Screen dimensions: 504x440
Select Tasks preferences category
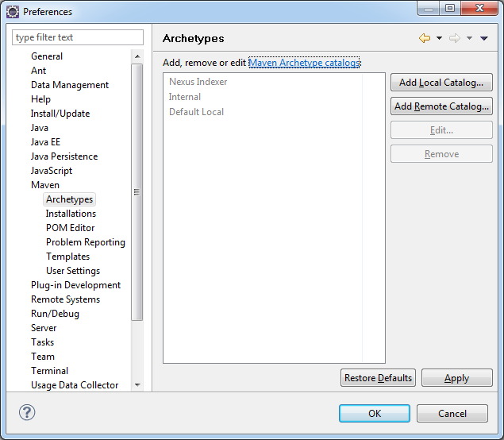point(42,342)
